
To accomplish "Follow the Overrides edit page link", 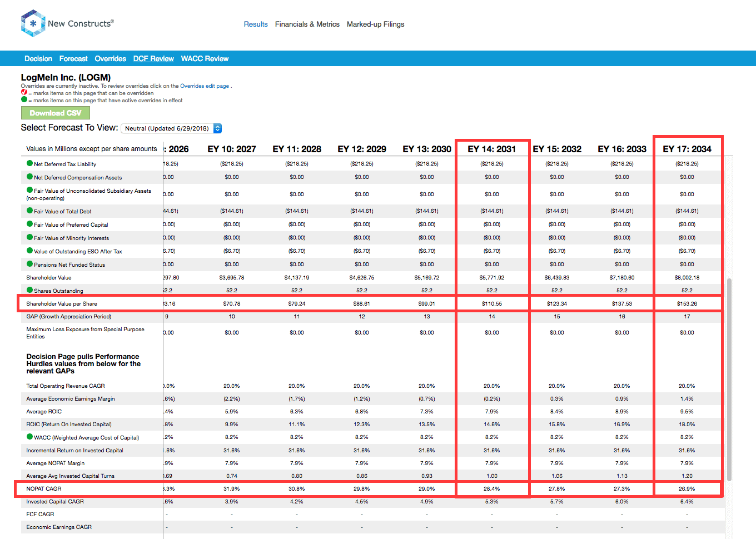I will pos(205,86).
